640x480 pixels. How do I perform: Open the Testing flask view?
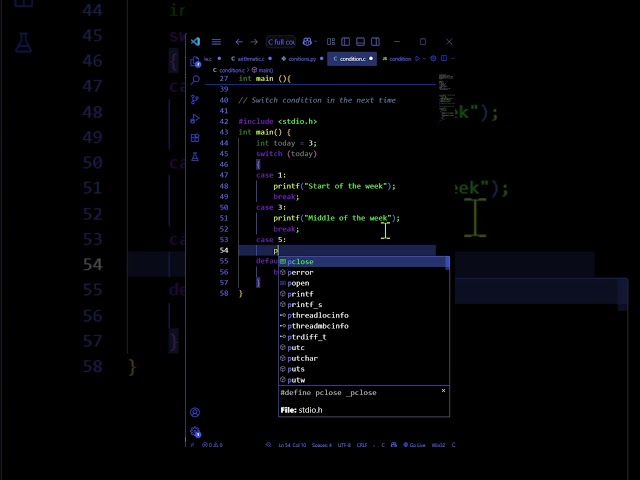(x=195, y=157)
